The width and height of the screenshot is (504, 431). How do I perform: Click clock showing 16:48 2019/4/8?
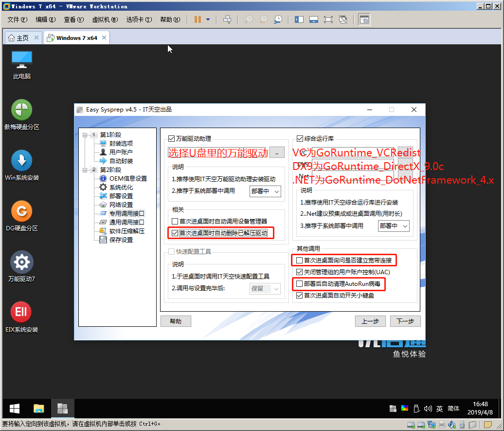[480, 408]
